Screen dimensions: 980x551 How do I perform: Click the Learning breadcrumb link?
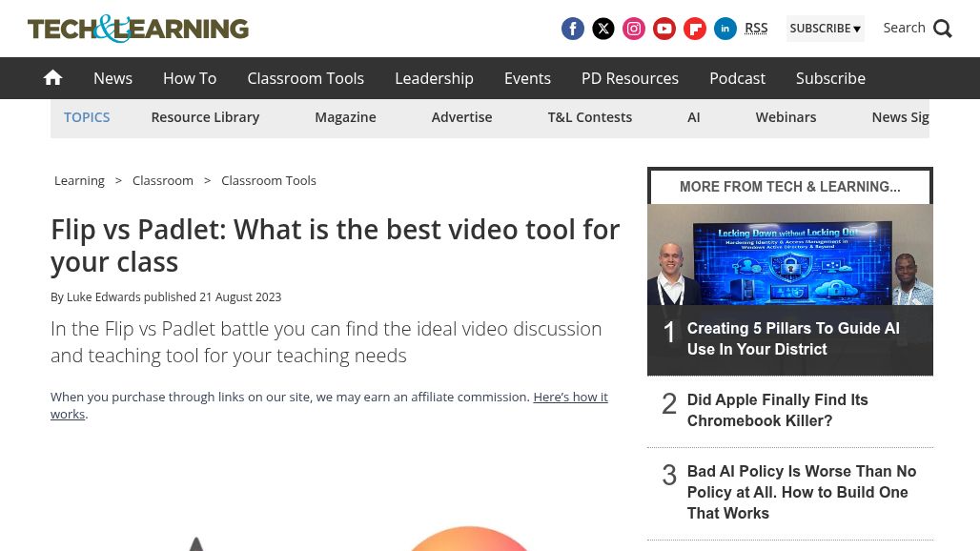(x=79, y=180)
